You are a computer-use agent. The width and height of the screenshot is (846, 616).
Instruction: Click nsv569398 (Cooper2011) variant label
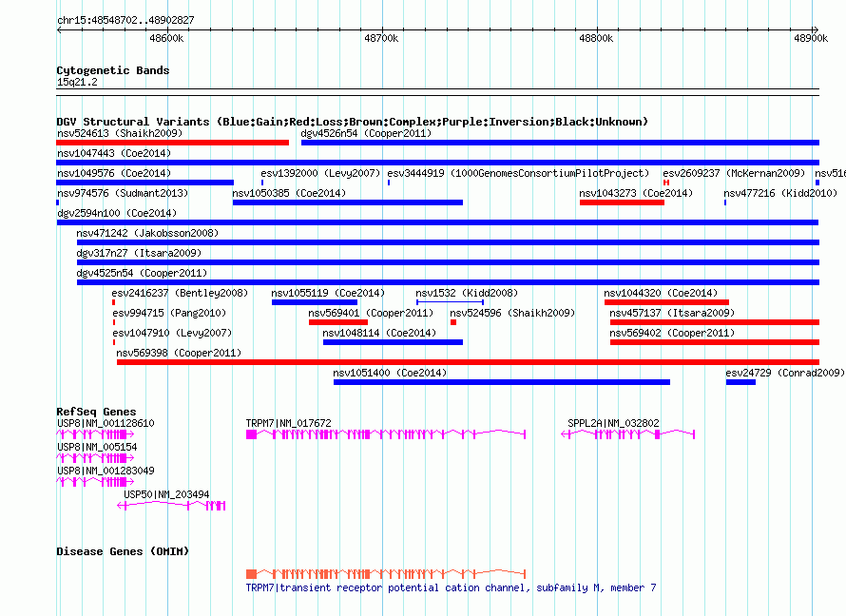pyautogui.click(x=179, y=353)
